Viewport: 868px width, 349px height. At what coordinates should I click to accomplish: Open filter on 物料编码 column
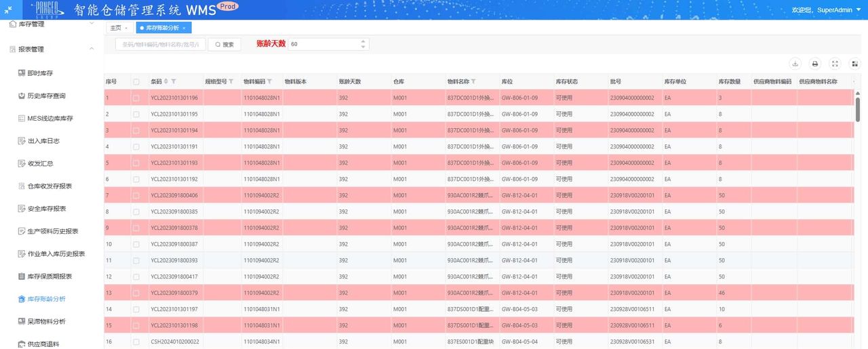tap(269, 81)
